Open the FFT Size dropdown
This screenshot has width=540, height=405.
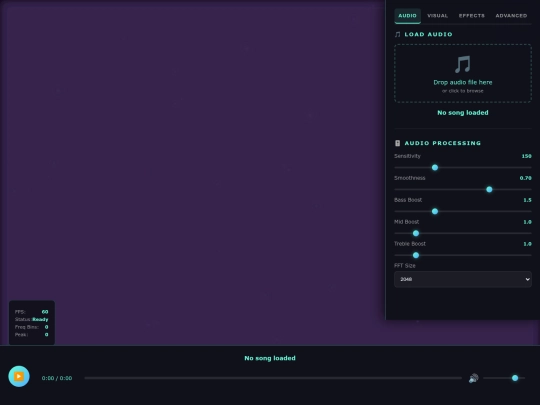coord(463,279)
